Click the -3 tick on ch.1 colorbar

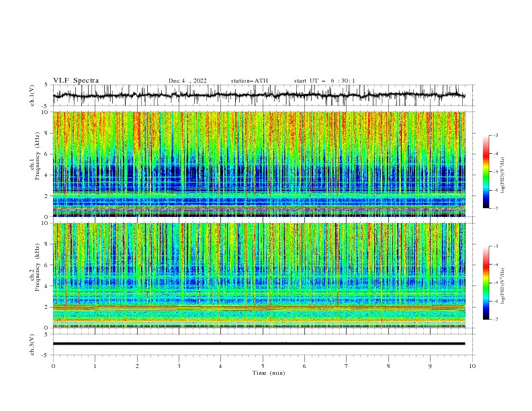[x=496, y=135]
